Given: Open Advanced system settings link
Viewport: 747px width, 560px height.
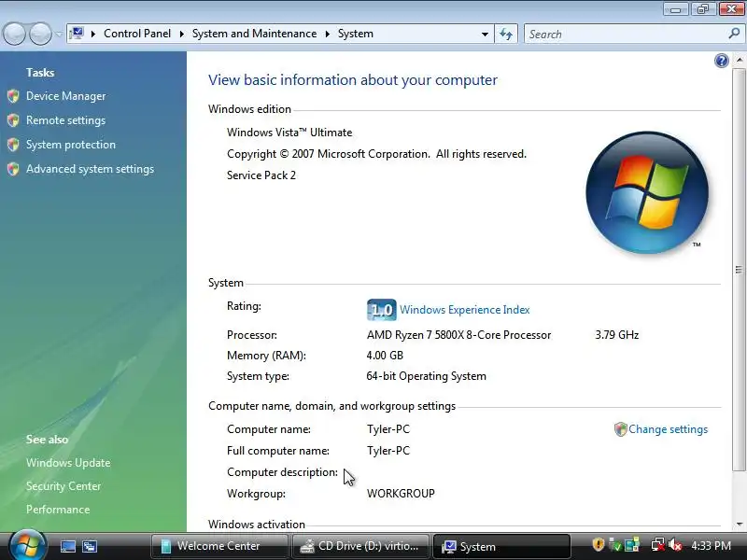Looking at the screenshot, I should [x=90, y=169].
